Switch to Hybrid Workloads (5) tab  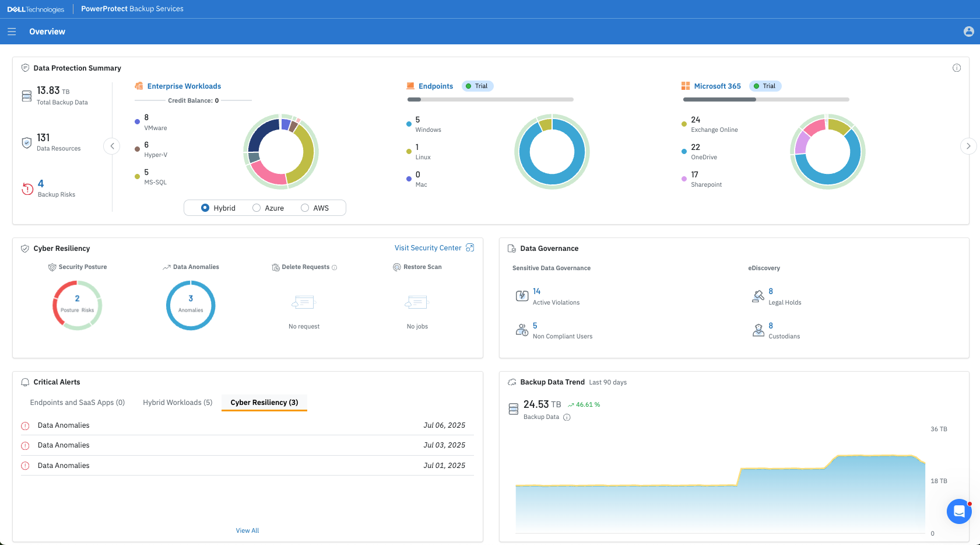click(x=177, y=403)
